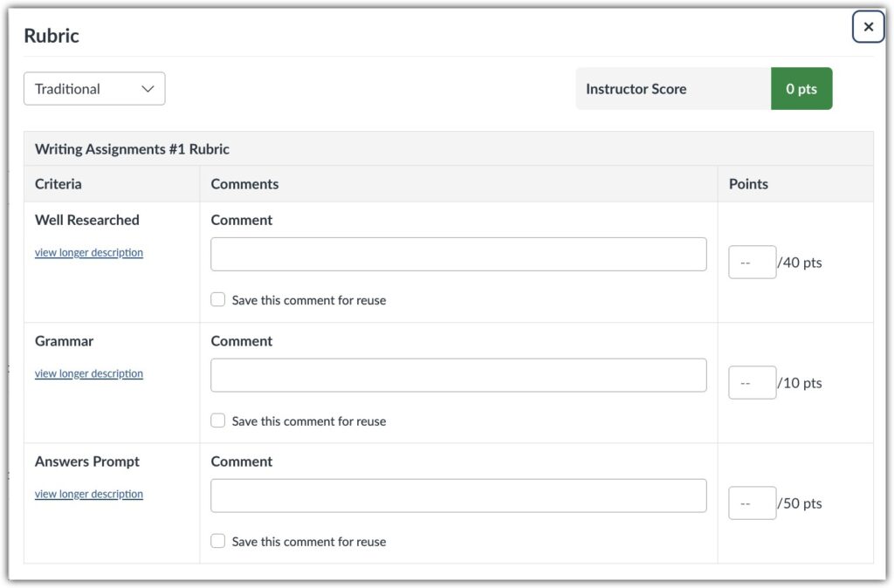Close the Rubric dialog
The height and width of the screenshot is (588, 894).
tap(868, 26)
